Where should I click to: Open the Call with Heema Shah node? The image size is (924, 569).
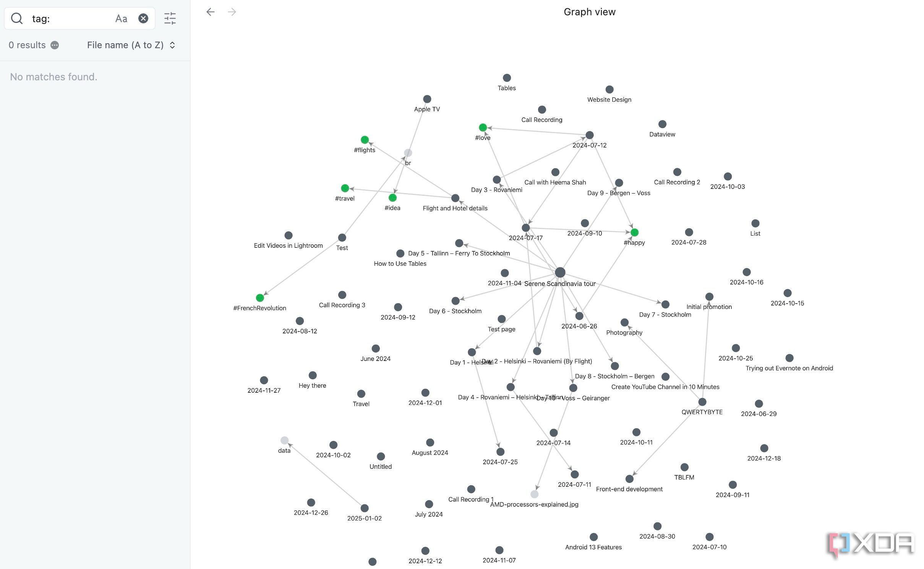point(555,172)
